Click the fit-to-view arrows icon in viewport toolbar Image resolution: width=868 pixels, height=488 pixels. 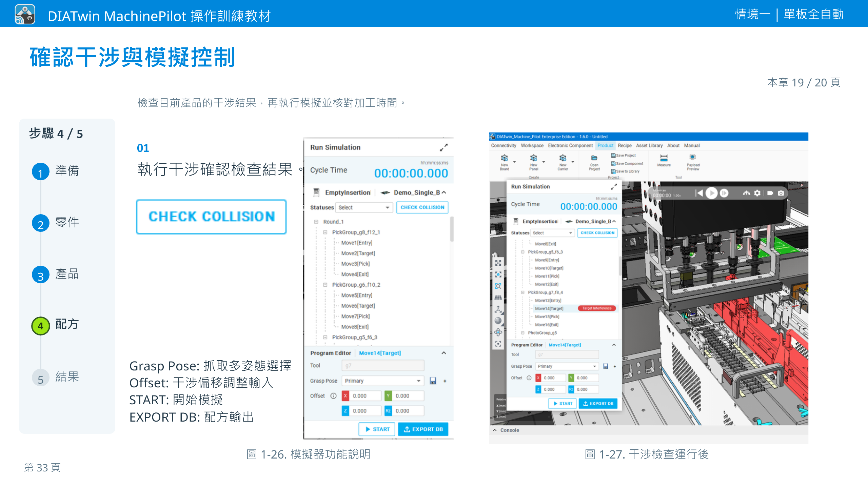[498, 263]
